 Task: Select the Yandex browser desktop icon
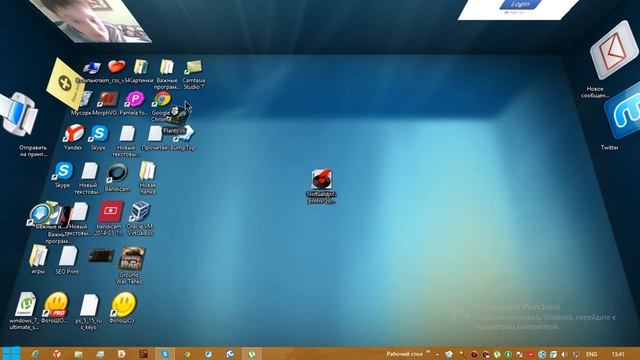point(74,133)
